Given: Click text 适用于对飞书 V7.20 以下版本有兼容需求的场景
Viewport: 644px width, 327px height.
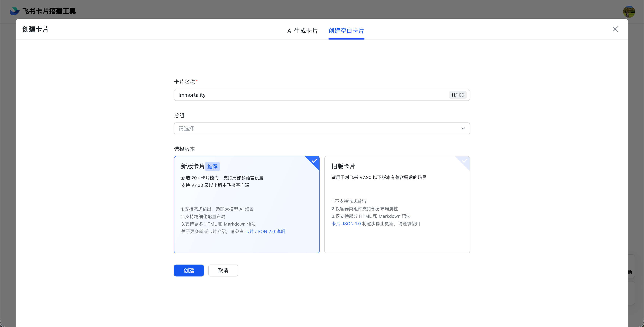Looking at the screenshot, I should click(x=379, y=177).
